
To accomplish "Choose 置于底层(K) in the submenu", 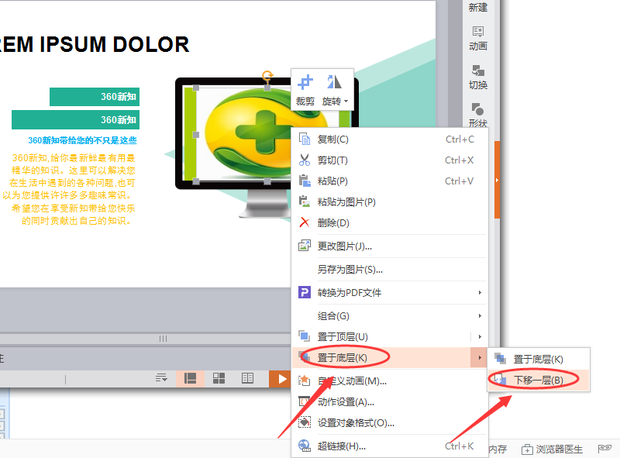I will click(x=539, y=359).
